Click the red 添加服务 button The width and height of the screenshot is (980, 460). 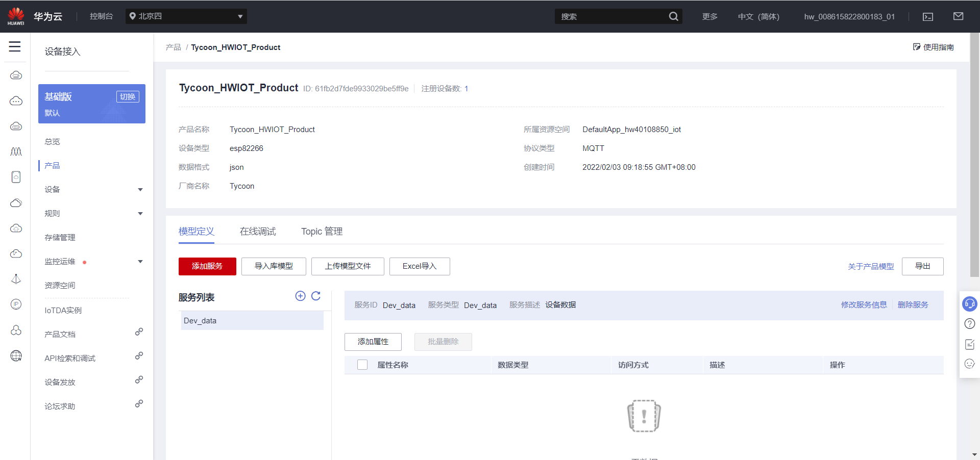207,266
